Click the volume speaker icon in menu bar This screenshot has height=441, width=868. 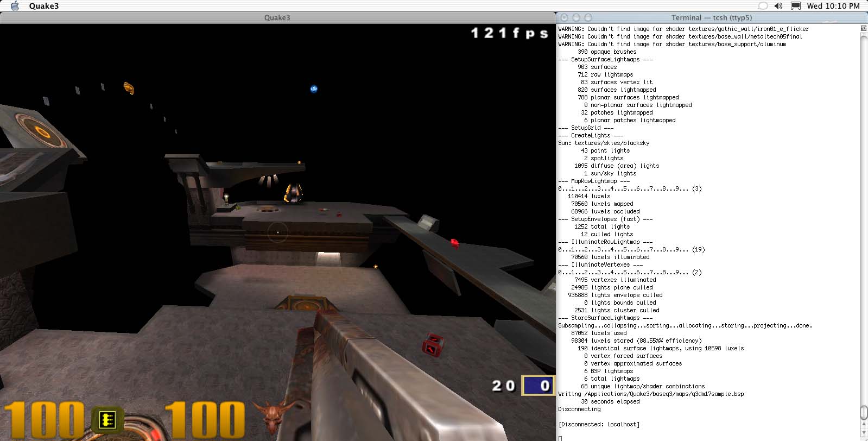(778, 6)
